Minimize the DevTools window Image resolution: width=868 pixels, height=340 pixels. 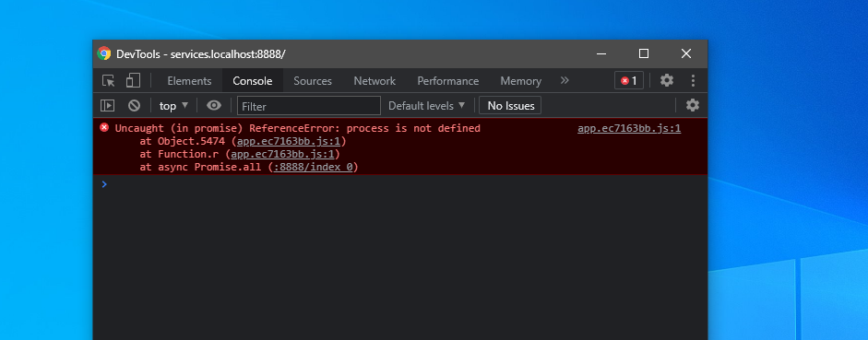tap(601, 53)
